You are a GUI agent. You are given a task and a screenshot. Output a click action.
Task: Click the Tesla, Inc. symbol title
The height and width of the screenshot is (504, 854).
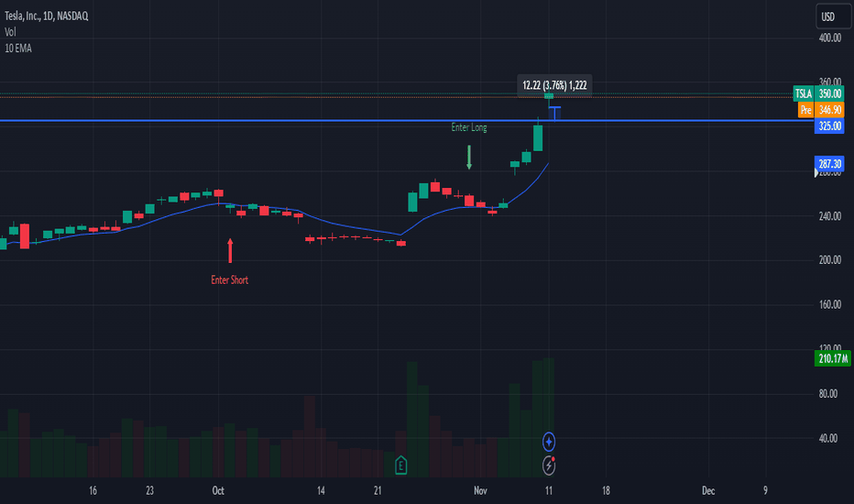(x=47, y=16)
